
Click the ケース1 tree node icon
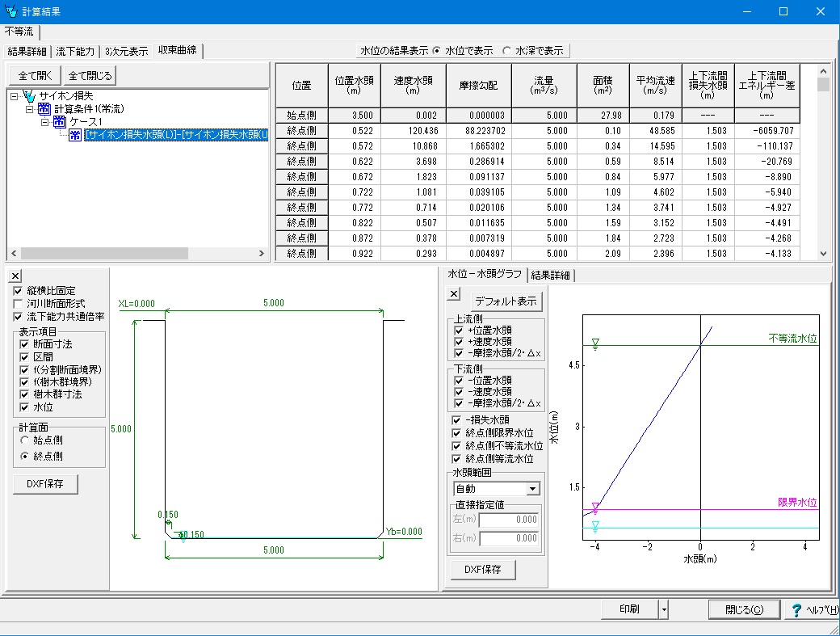click(59, 122)
